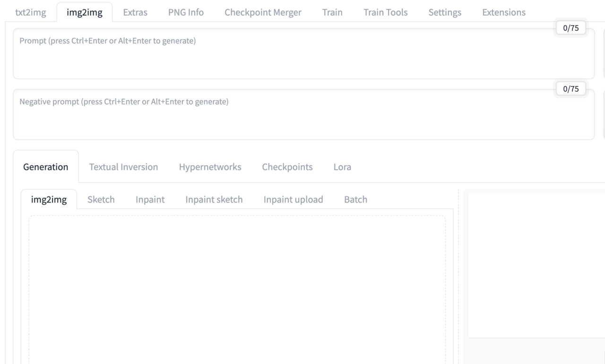This screenshot has height=364, width=605.
Task: Open the Lora tab
Action: (x=342, y=167)
